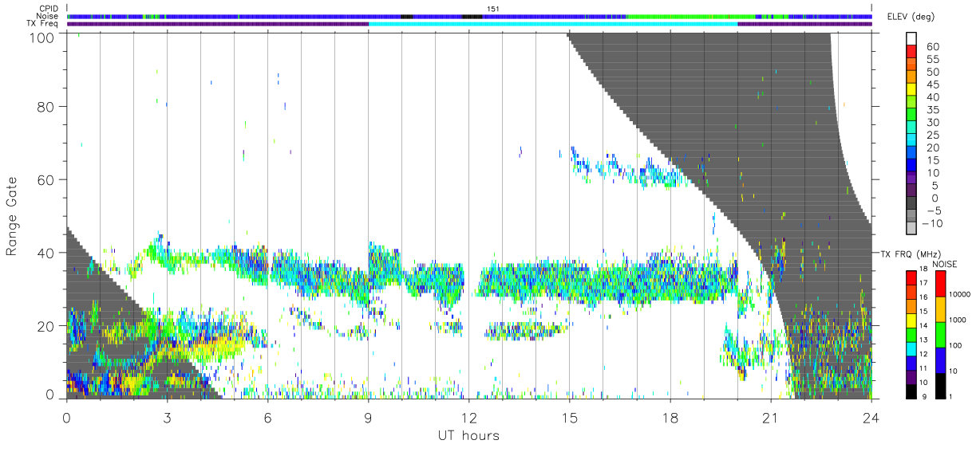
Task: Click tick label '6' on UT hours axis
Action: point(267,418)
